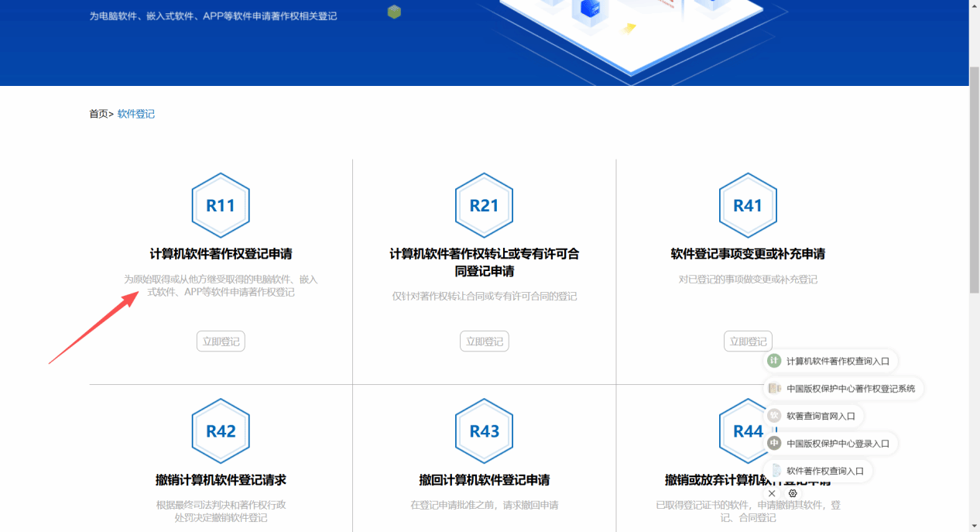Close the floating suggestion panel with X
The image size is (980, 532).
coord(772,493)
